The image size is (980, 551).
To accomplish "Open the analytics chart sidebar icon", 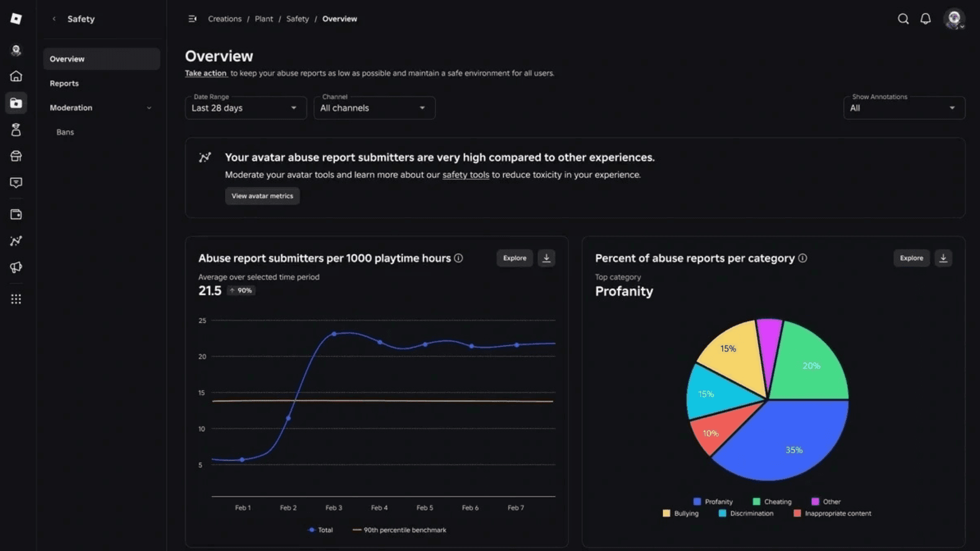I will click(x=16, y=241).
